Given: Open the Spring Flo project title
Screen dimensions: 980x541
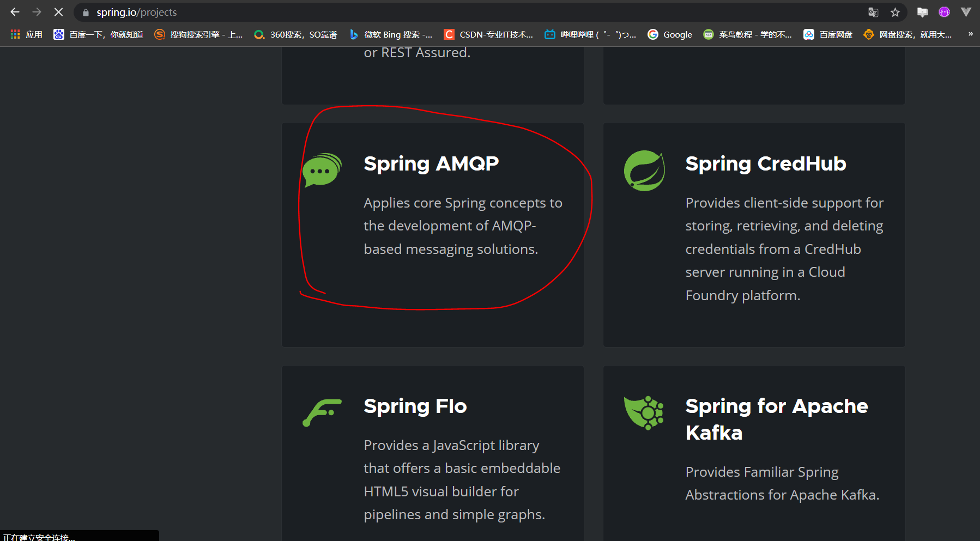Looking at the screenshot, I should (x=415, y=406).
